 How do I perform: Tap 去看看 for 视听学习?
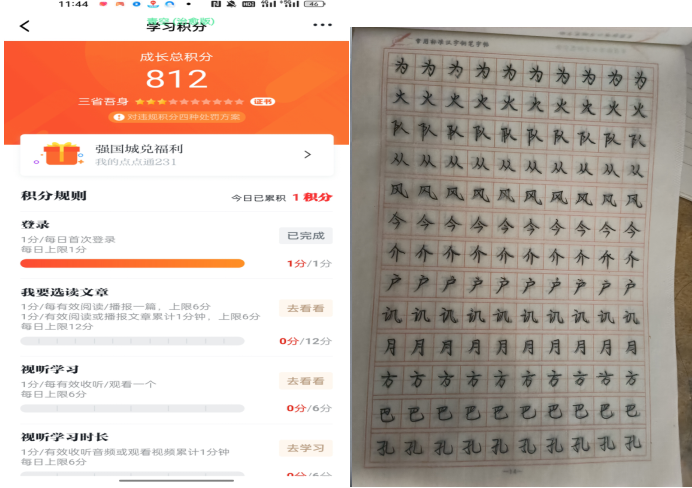pos(305,381)
